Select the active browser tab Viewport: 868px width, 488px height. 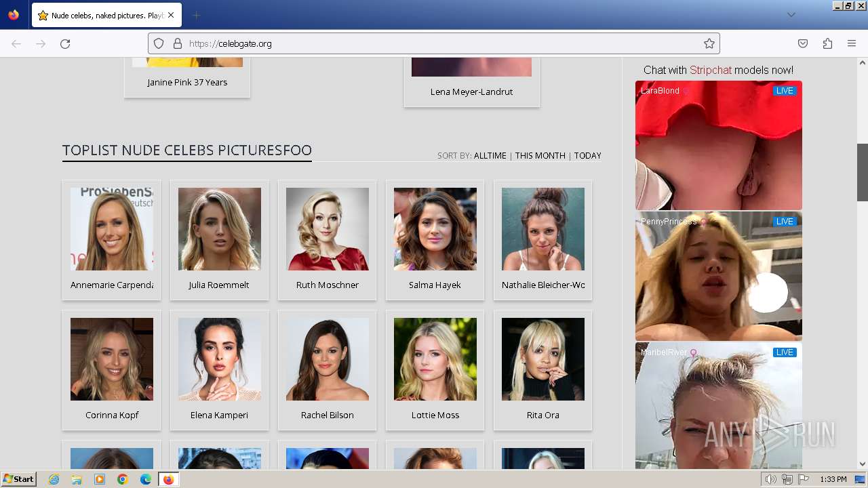click(x=106, y=15)
